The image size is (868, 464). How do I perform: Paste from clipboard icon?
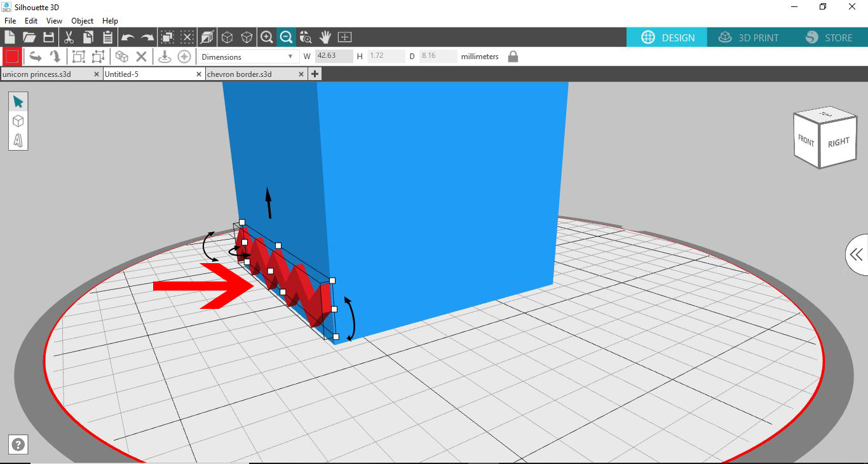click(107, 37)
